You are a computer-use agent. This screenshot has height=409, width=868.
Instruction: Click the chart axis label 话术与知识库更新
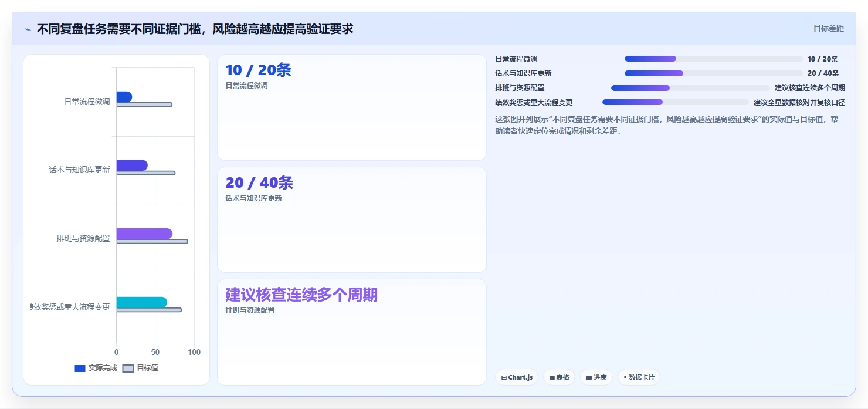tap(79, 170)
